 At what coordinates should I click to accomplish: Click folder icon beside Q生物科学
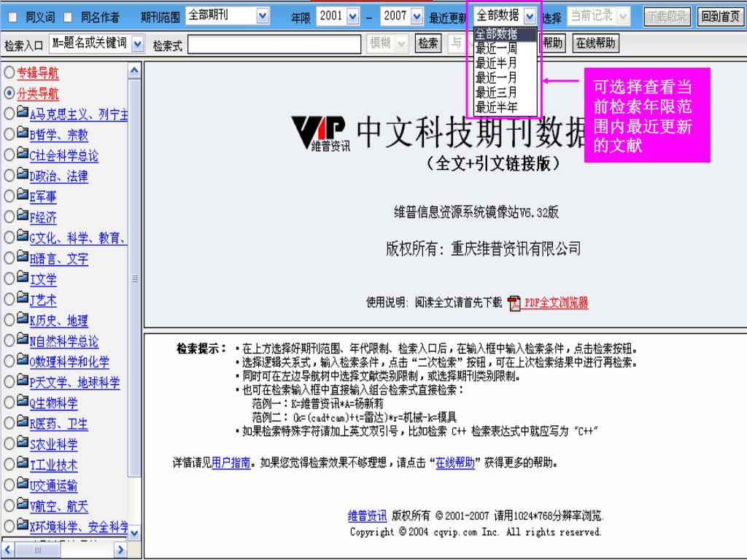[23, 401]
